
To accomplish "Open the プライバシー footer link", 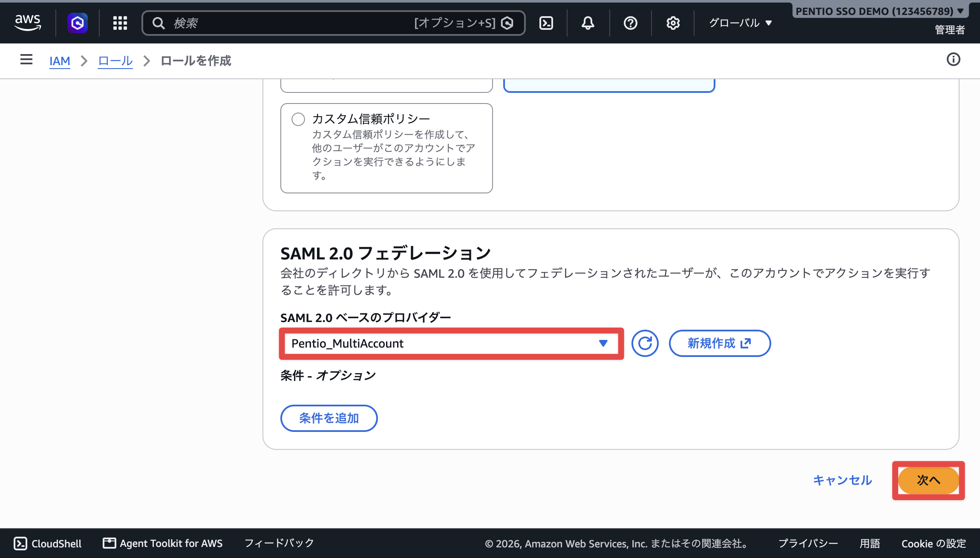I will [x=808, y=544].
